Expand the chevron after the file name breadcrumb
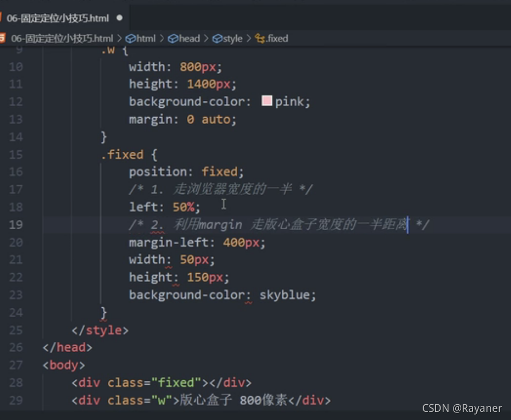The image size is (511, 420). click(x=119, y=38)
